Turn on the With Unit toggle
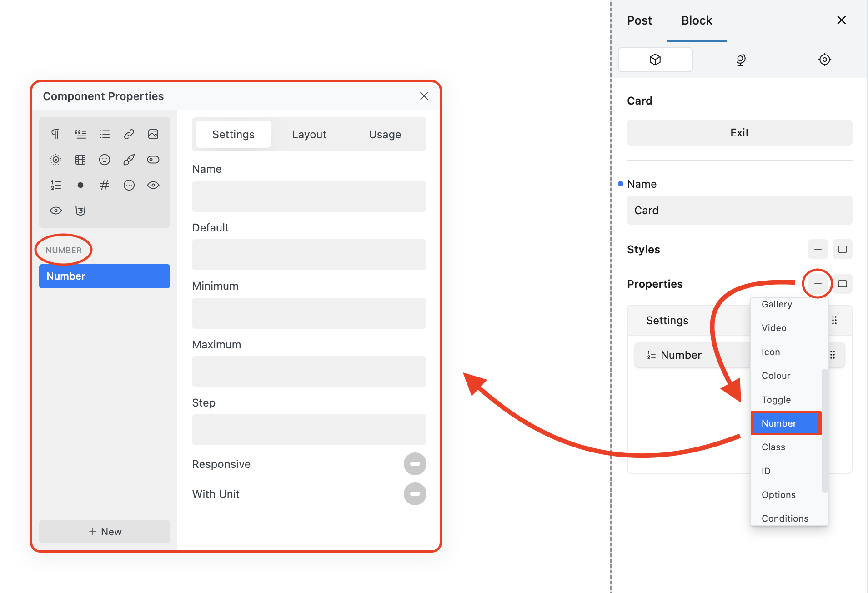Viewport: 868px width, 593px height. (415, 494)
